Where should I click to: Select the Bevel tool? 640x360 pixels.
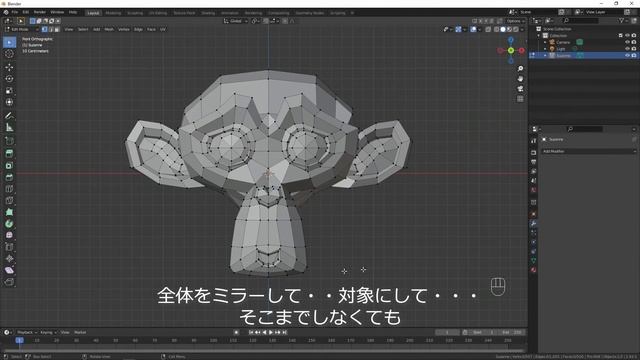(9, 177)
